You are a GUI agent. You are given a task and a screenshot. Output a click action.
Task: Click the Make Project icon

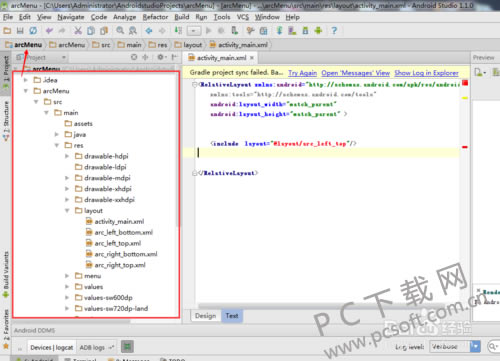[178, 31]
